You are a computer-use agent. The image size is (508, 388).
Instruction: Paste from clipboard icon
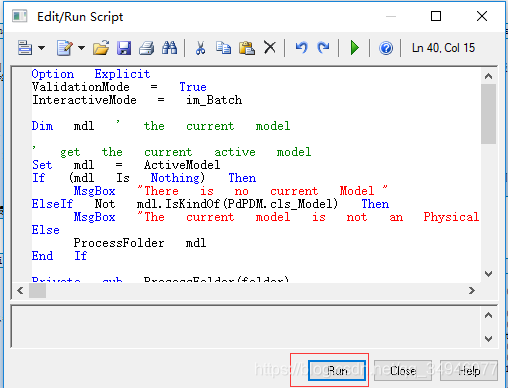247,48
